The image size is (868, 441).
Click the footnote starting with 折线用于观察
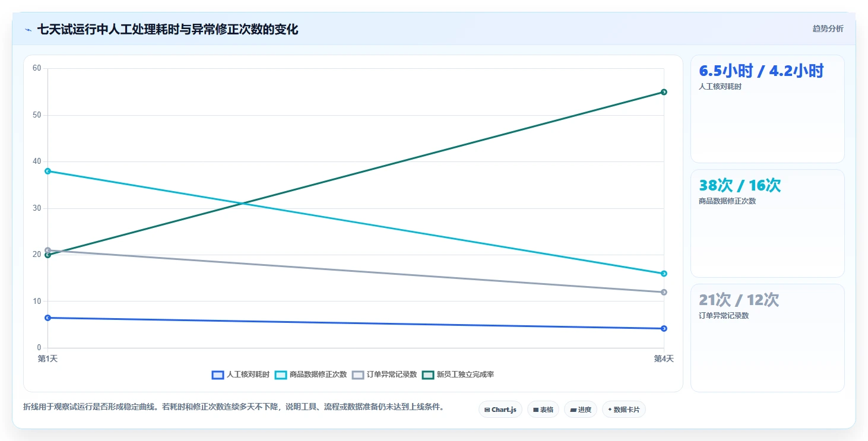pos(234,407)
